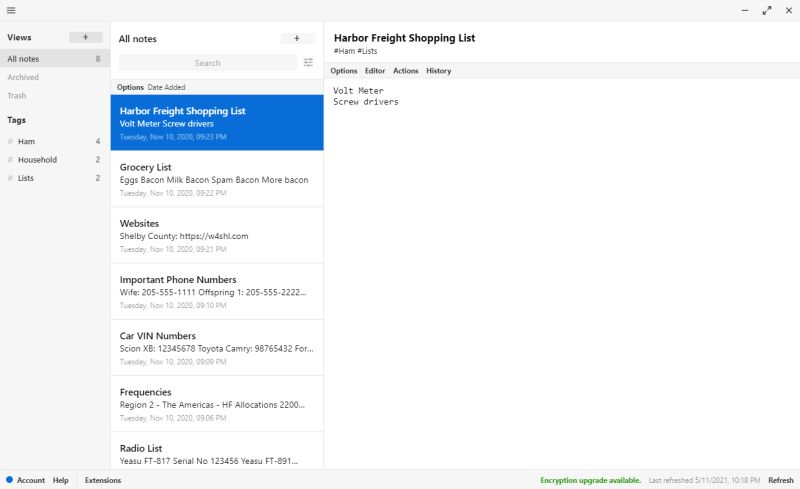Open the Frequencies note
This screenshot has height=489, width=800.
click(217, 404)
